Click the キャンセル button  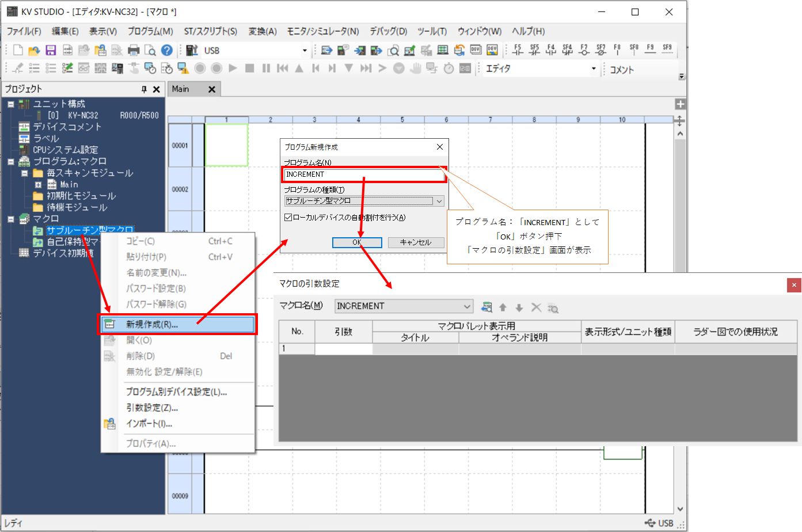click(416, 242)
